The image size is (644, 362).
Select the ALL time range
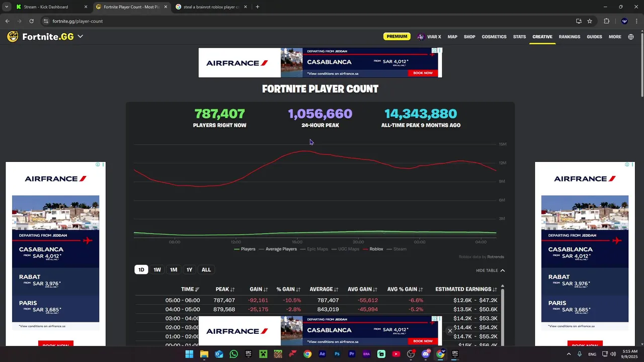(206, 270)
